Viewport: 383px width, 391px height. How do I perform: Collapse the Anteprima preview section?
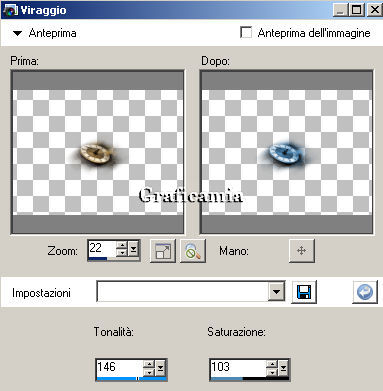tap(17, 33)
